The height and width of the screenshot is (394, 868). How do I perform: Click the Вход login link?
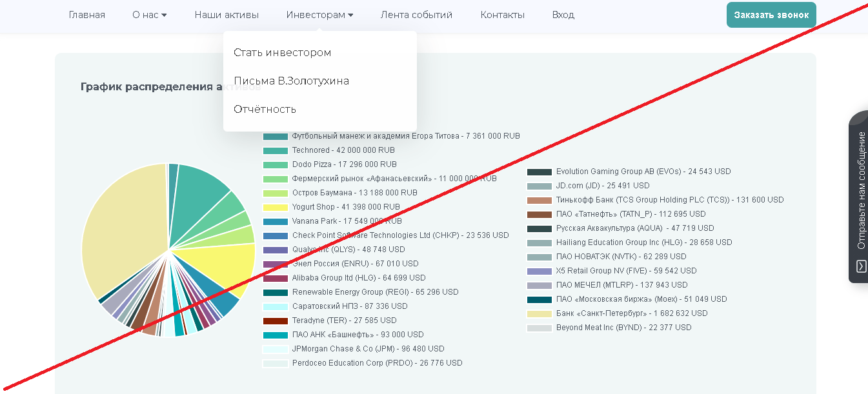pyautogui.click(x=563, y=15)
